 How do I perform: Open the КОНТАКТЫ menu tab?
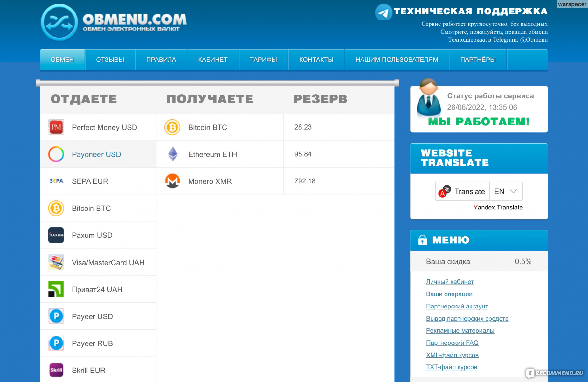(316, 60)
